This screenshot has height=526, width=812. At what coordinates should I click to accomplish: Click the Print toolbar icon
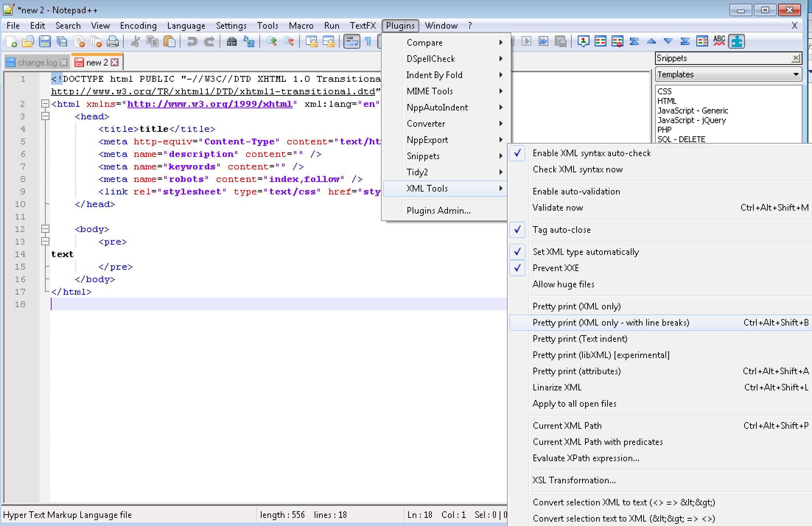pyautogui.click(x=113, y=42)
